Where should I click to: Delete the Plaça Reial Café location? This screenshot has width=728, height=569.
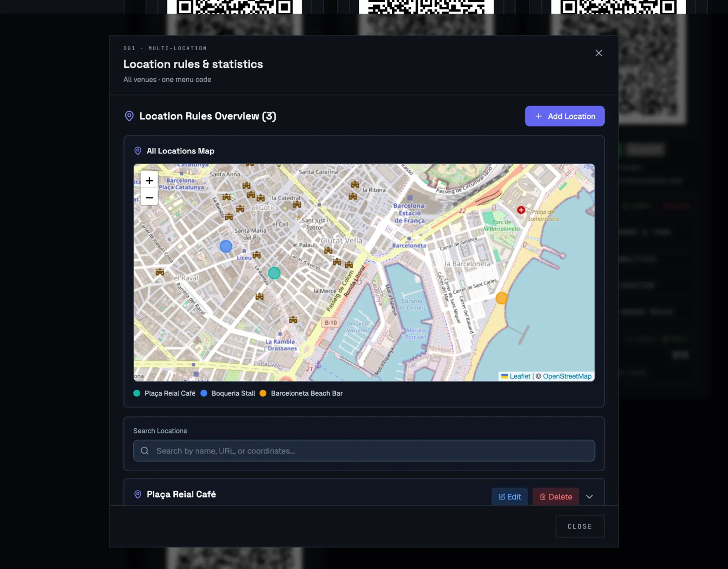(x=556, y=497)
